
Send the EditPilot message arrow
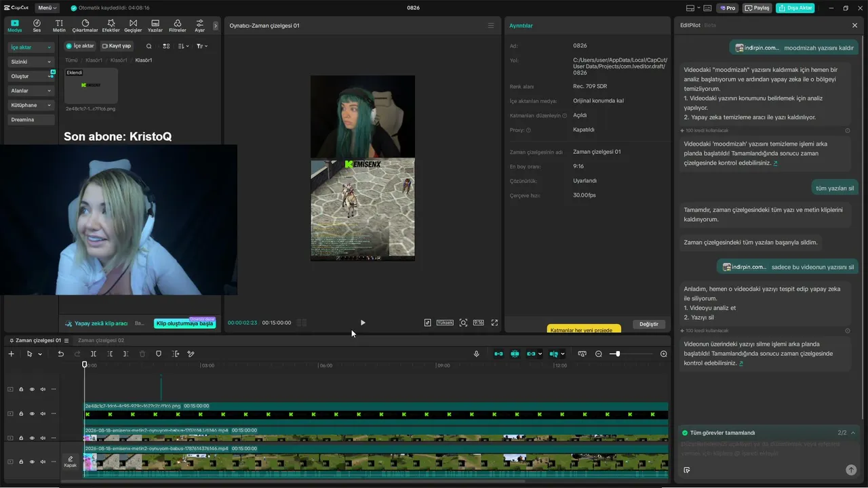(x=851, y=470)
